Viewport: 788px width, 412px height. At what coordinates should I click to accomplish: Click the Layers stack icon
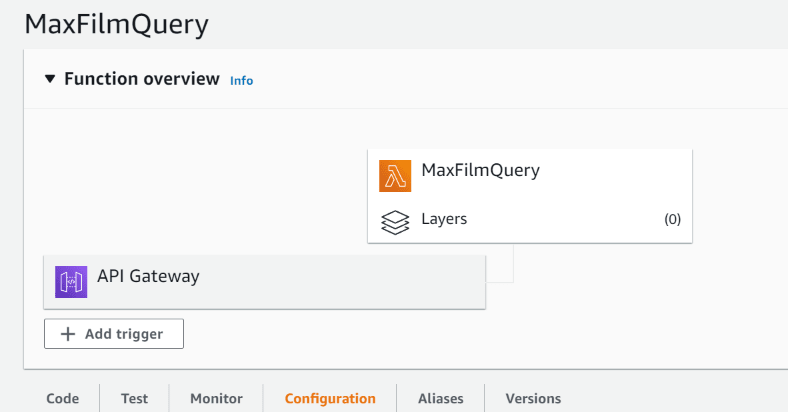pyautogui.click(x=395, y=222)
